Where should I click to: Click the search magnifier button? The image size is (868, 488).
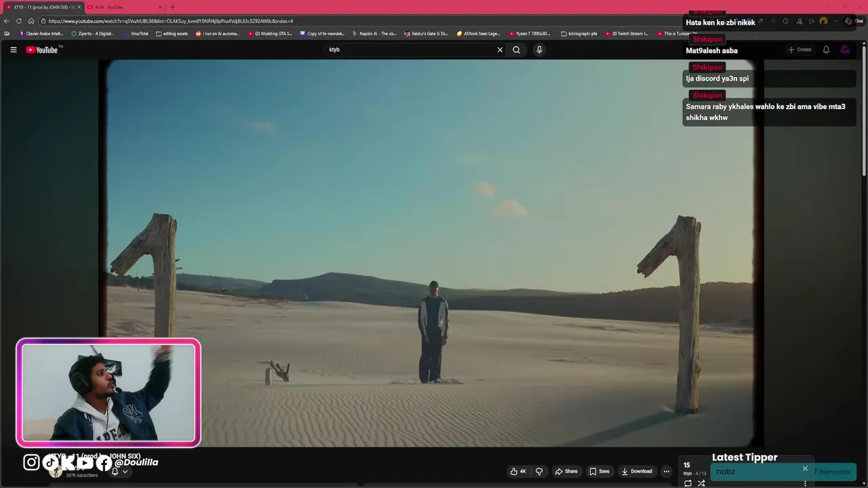coord(516,49)
